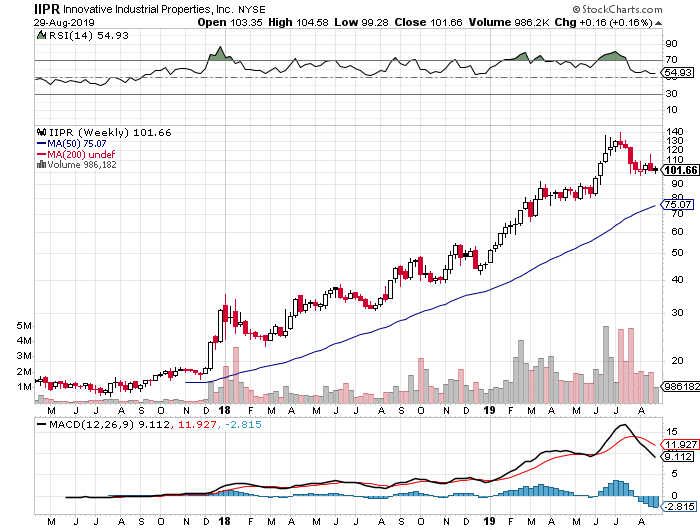The width and height of the screenshot is (700, 530).
Task: Click the RSI 70 overbought level label
Action: (671, 59)
